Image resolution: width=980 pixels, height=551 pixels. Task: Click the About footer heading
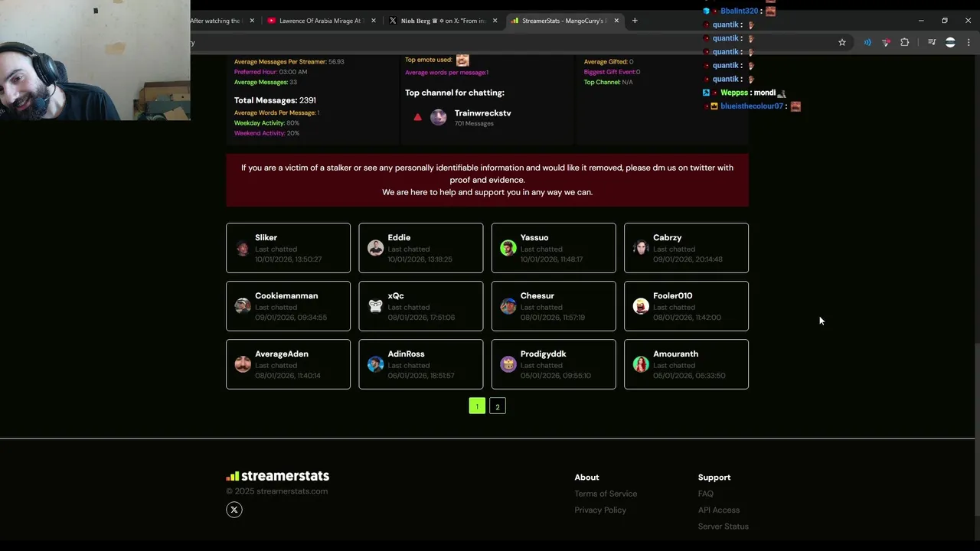[x=586, y=478]
